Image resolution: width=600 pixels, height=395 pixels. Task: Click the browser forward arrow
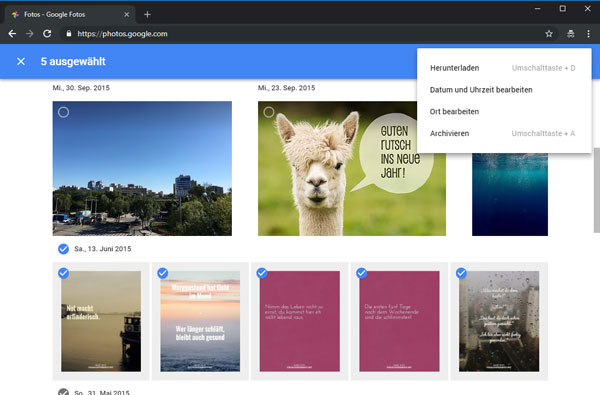[x=29, y=34]
